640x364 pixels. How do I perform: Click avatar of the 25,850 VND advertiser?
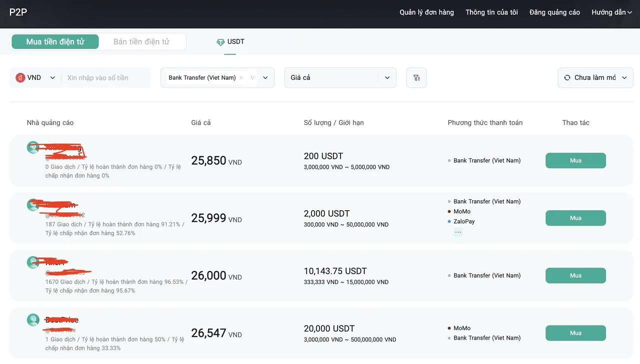tap(33, 147)
